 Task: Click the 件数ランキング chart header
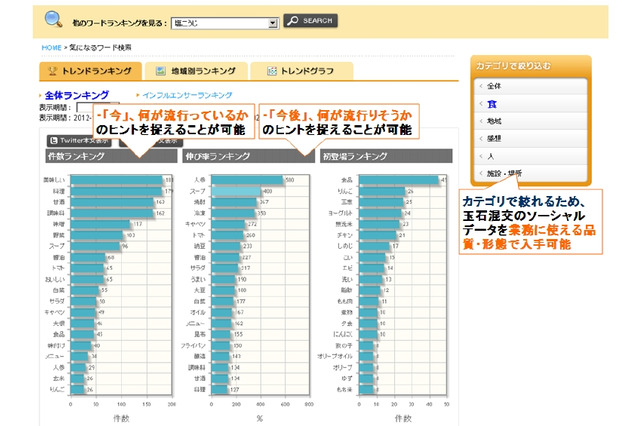[x=111, y=156]
